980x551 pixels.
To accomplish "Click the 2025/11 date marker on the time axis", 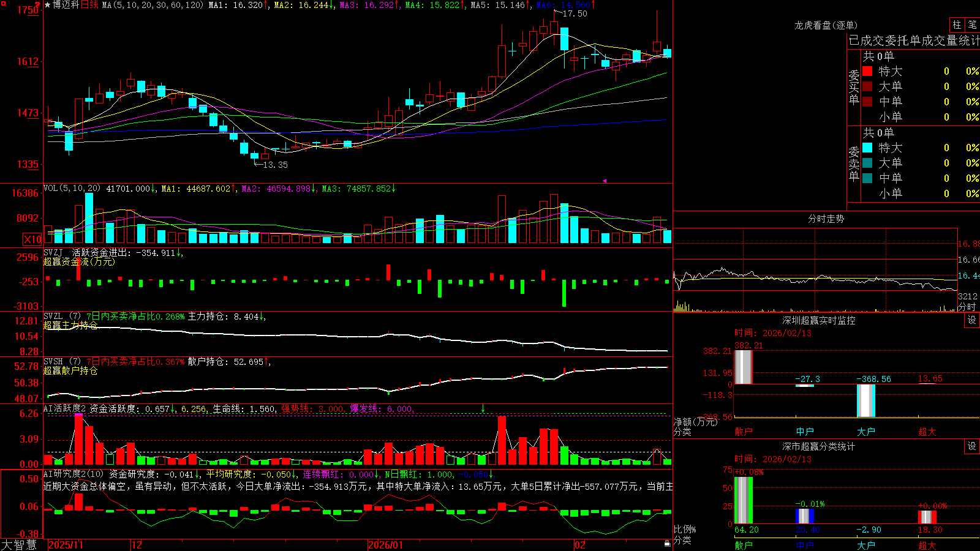I will tap(66, 545).
